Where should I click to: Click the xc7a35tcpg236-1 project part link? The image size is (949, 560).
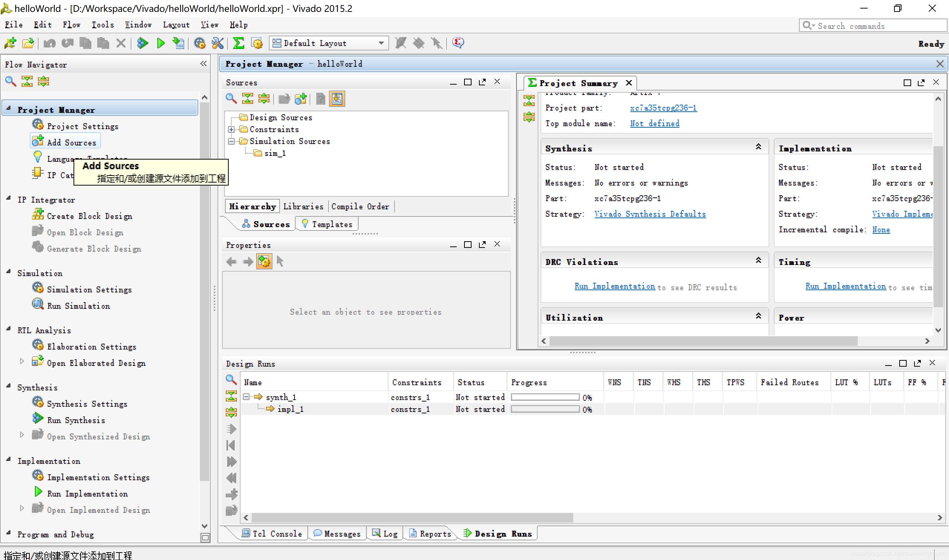[x=663, y=107]
